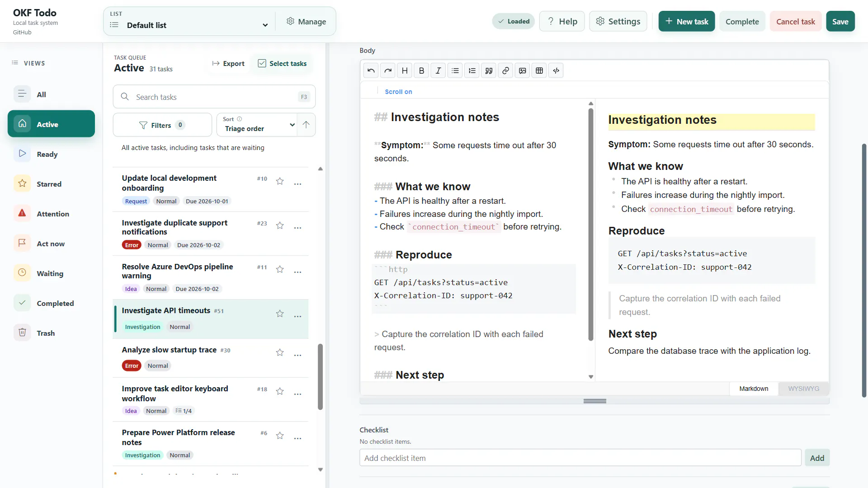Open the Trash view
The width and height of the screenshot is (868, 488).
click(51, 333)
